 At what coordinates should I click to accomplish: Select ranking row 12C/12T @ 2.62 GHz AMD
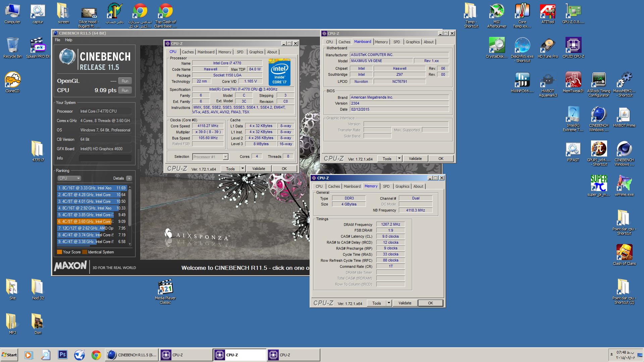click(92, 228)
